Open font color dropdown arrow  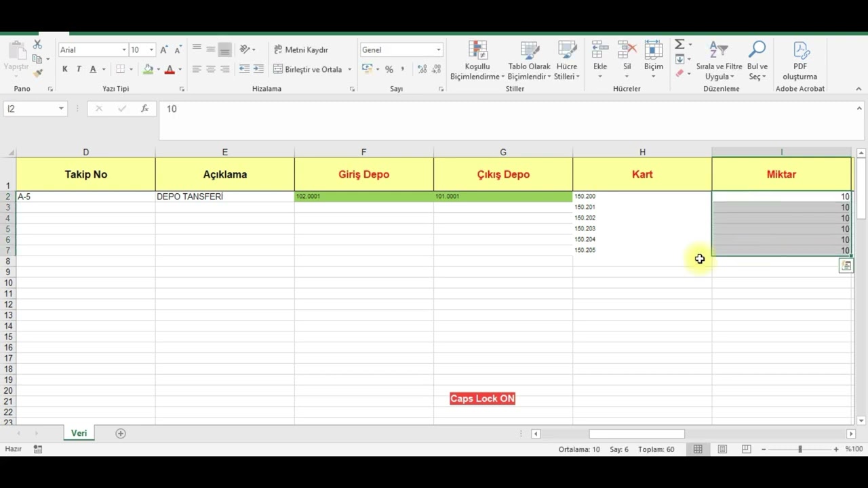[x=180, y=69]
